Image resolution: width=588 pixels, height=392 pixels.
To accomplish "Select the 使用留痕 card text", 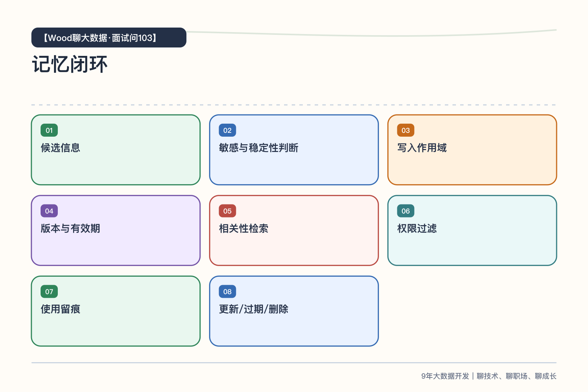I will click(60, 309).
